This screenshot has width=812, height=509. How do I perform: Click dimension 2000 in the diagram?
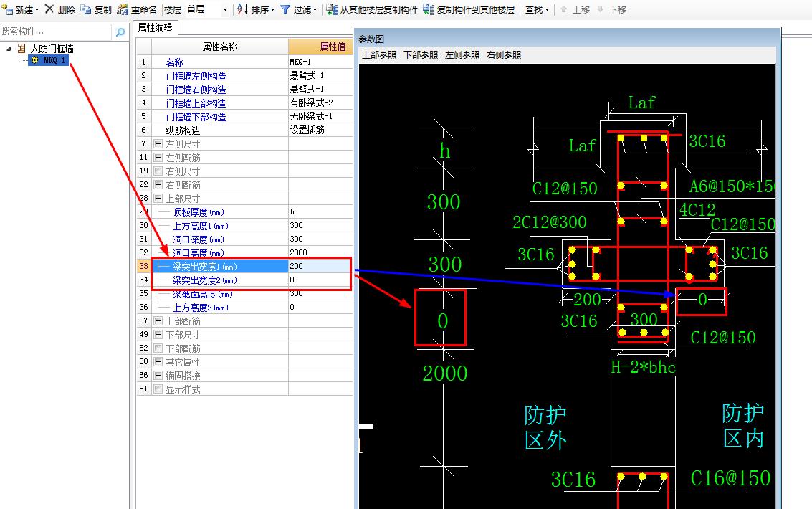click(x=445, y=374)
